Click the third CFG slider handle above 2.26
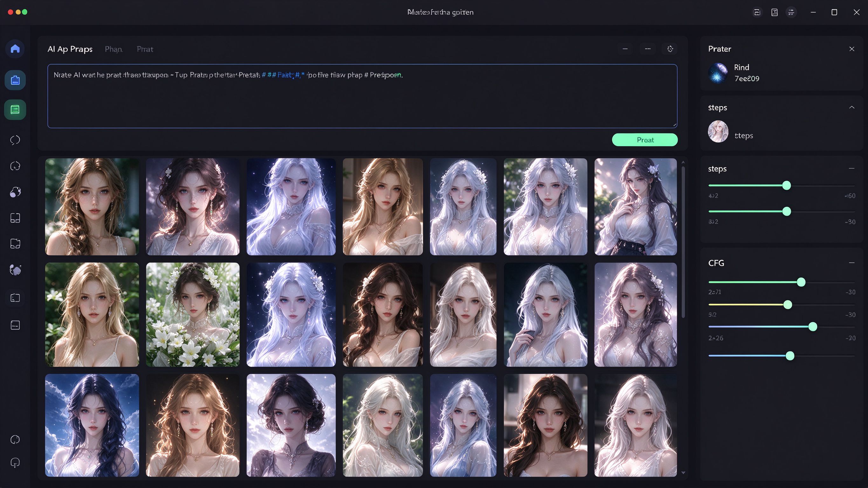The image size is (868, 488). pos(813,327)
